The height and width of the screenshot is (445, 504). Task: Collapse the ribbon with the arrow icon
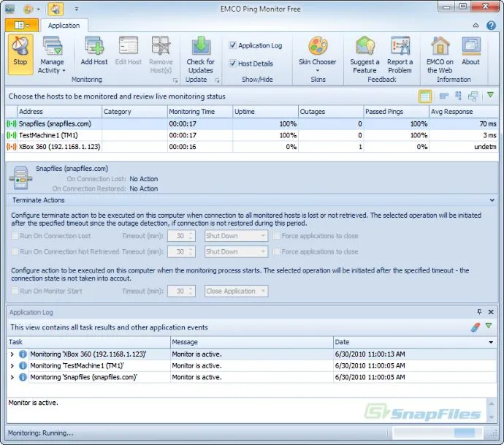(x=476, y=26)
